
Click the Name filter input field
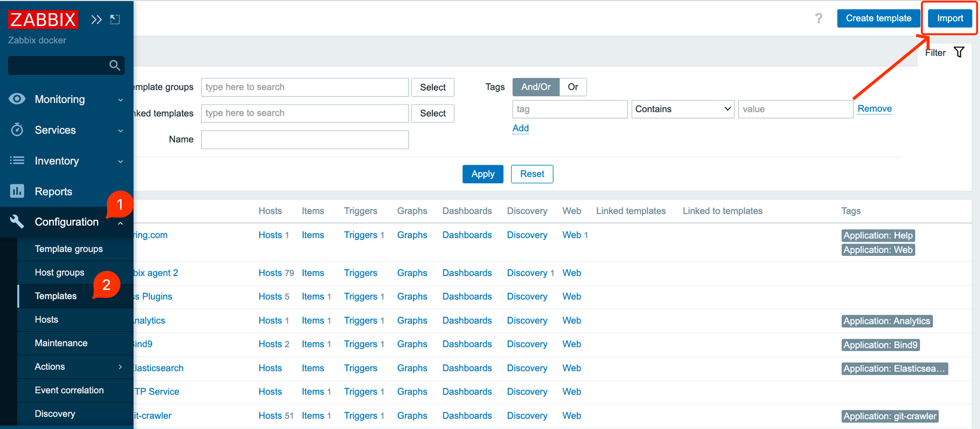click(305, 140)
